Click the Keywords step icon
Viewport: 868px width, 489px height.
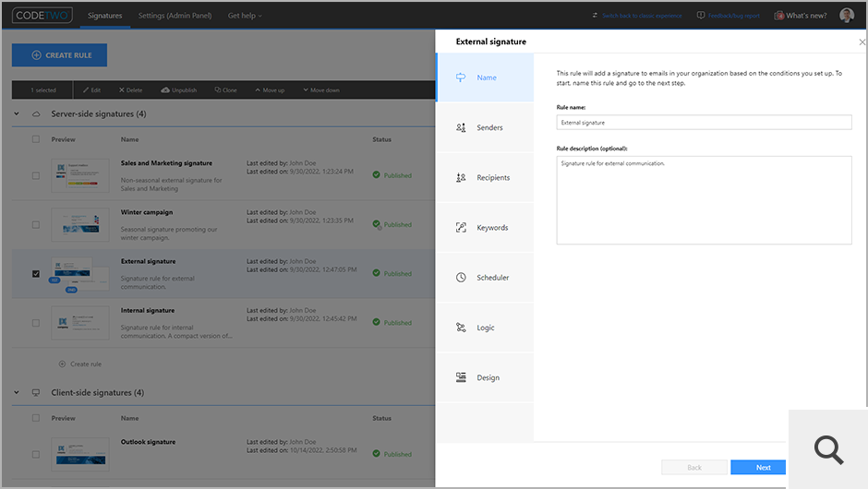461,228
